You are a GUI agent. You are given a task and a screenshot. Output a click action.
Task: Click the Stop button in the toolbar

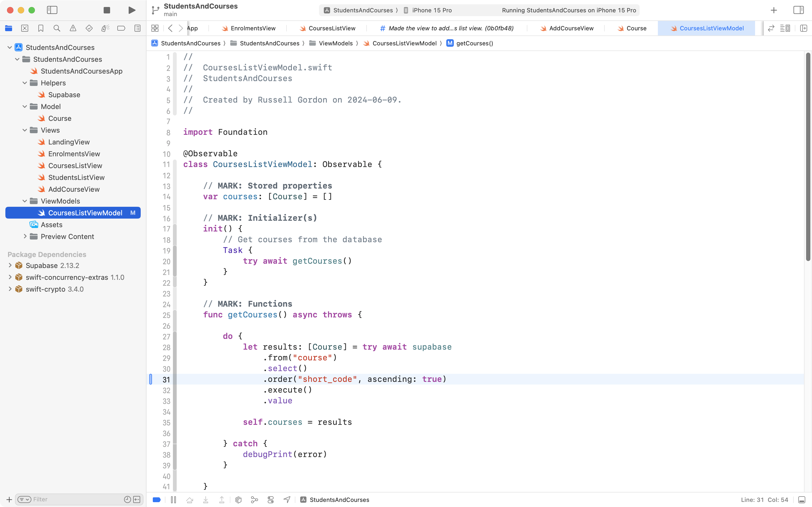106,10
